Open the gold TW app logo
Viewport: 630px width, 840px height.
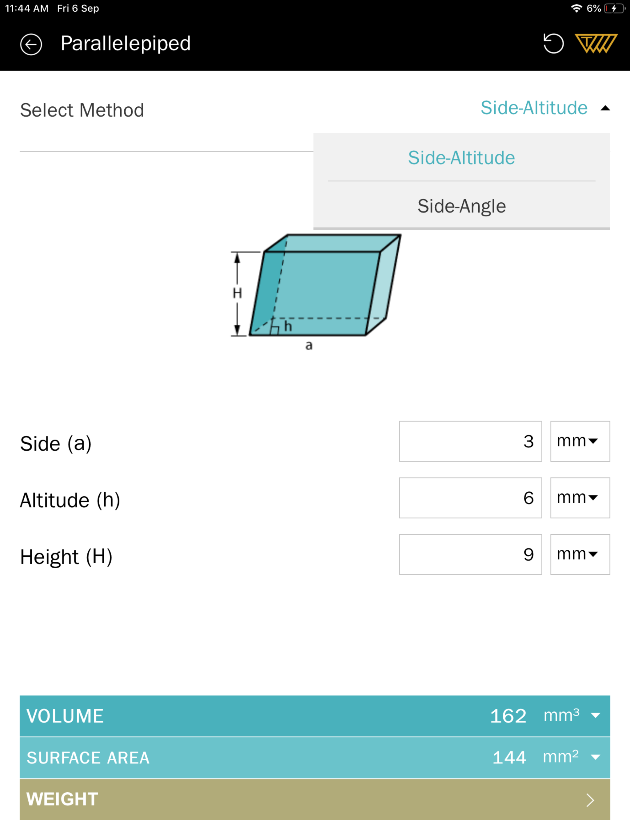click(x=596, y=44)
